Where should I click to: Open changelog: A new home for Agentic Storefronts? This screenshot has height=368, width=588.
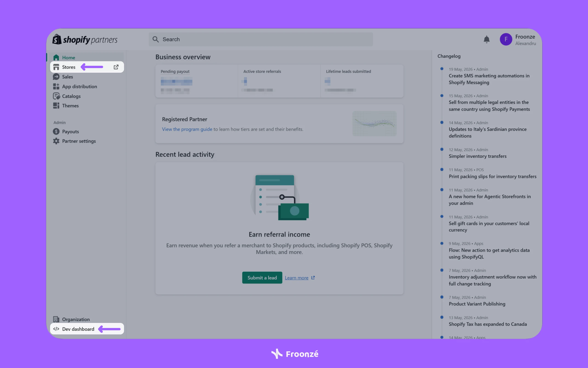click(490, 200)
